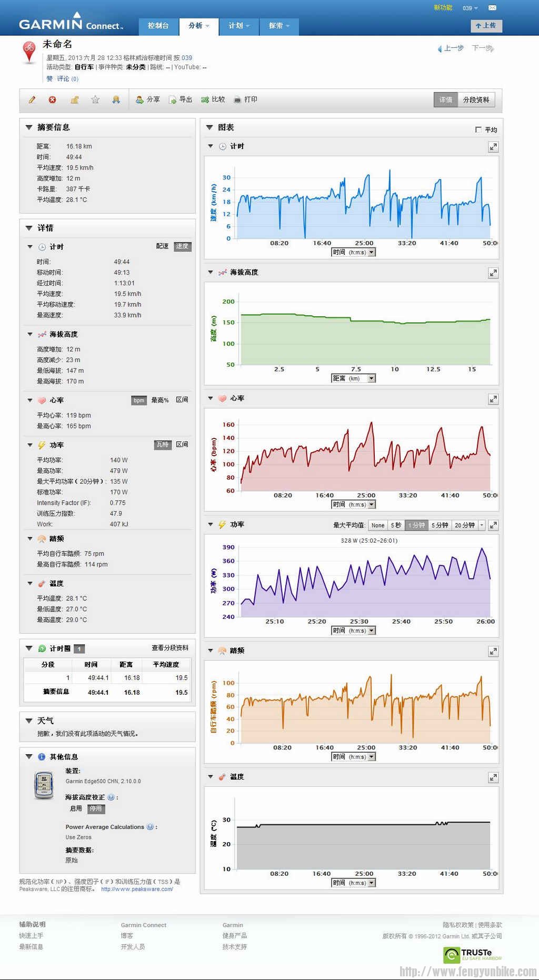This screenshot has width=539, height=980.
Task: Open the 控制台 tab
Action: pyautogui.click(x=158, y=26)
